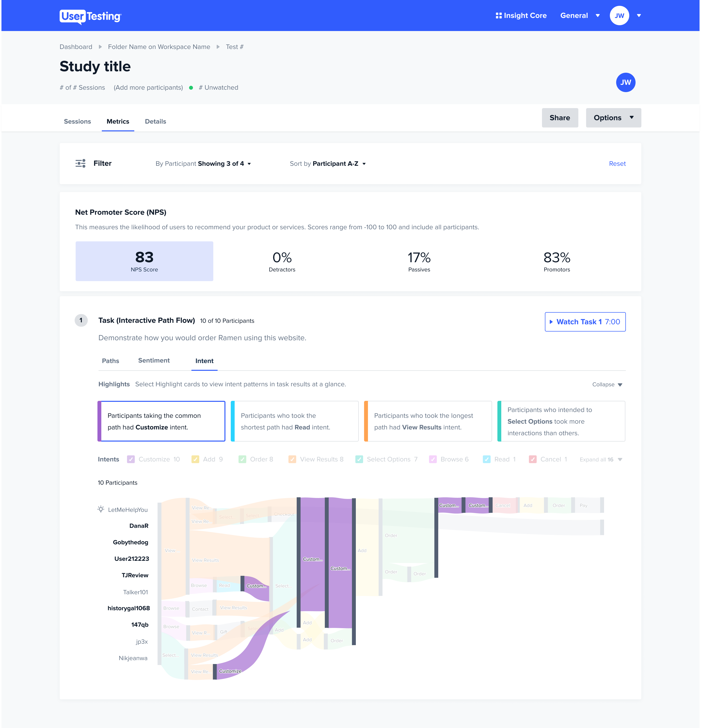Viewport: 701px width, 728px height.
Task: Click Watch Task 1 button
Action: point(585,322)
